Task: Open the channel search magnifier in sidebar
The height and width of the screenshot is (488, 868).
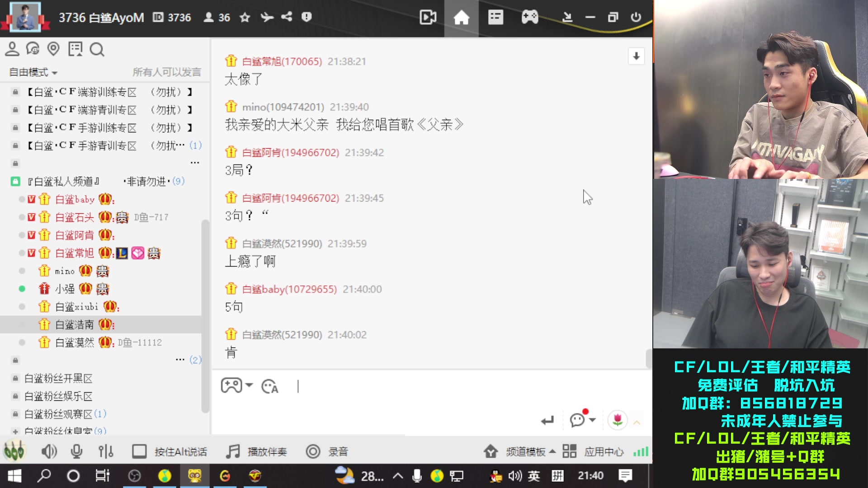Action: (x=97, y=50)
